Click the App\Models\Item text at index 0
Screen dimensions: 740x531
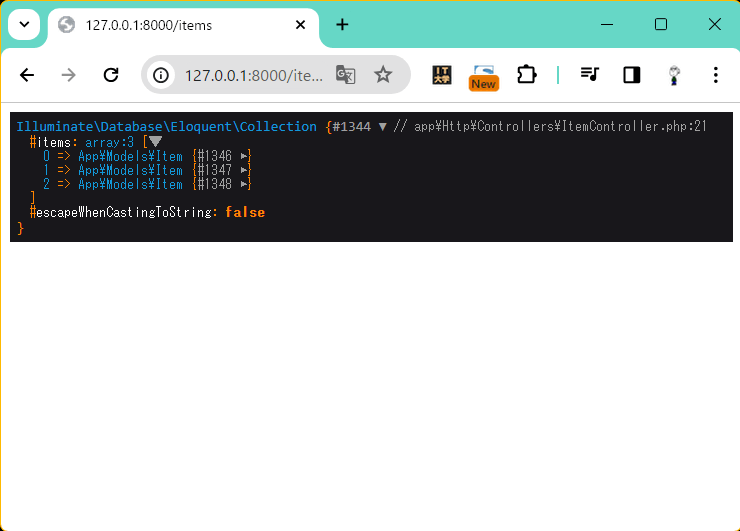130,156
